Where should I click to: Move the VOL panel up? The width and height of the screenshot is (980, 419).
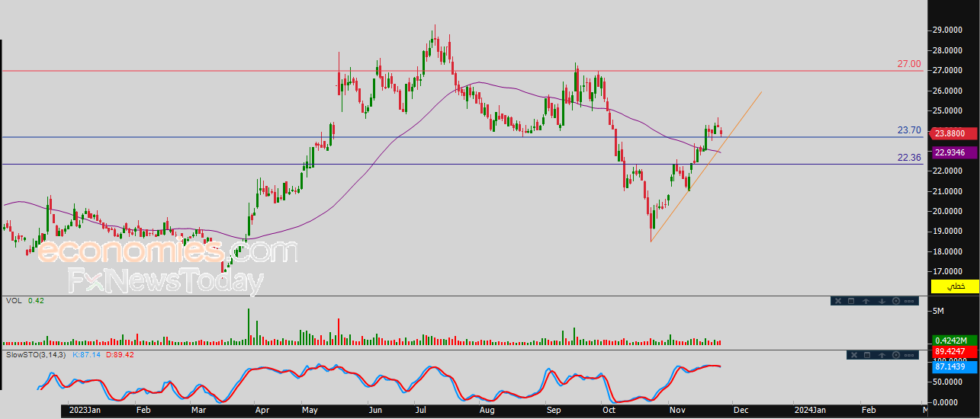(866, 301)
